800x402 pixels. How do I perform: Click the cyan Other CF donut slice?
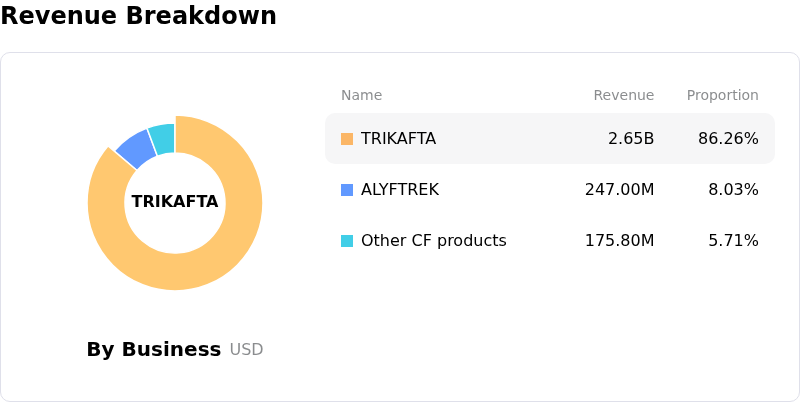pos(162,136)
